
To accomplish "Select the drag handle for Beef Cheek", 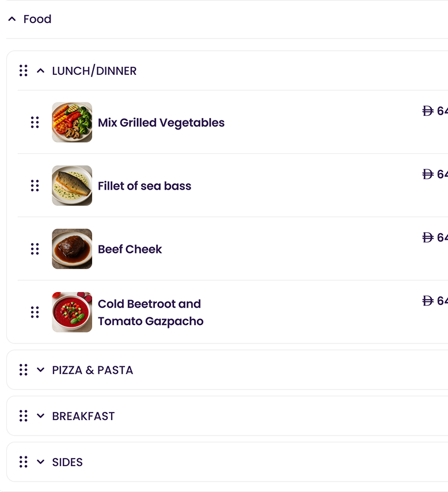I will pos(35,249).
